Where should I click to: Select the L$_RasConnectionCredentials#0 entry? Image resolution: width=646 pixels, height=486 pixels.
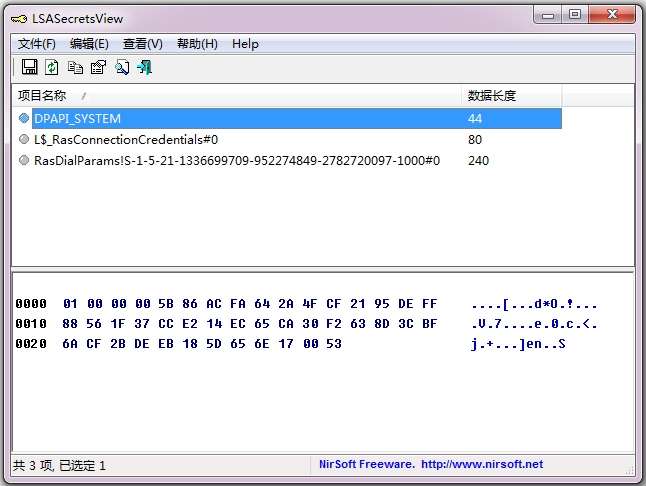126,140
